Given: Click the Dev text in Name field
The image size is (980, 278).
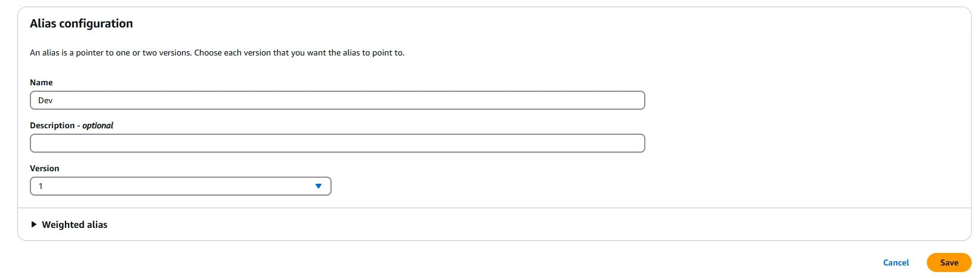Looking at the screenshot, I should (45, 100).
